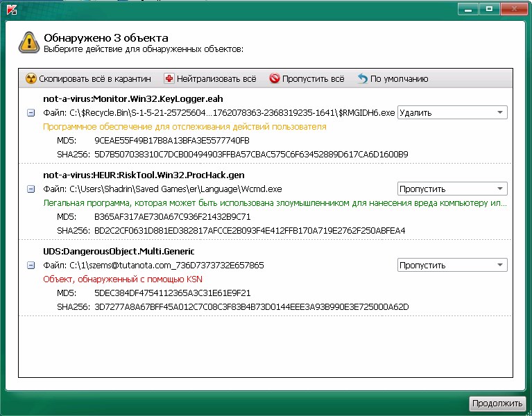The image size is (532, 416).
Task: Click the radiation quarantine icon in toolbar
Action: (31, 79)
